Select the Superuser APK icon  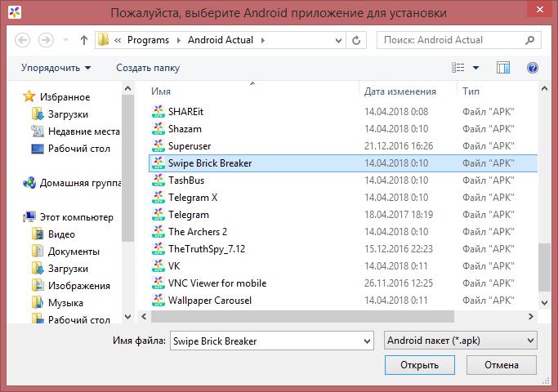pyautogui.click(x=158, y=145)
